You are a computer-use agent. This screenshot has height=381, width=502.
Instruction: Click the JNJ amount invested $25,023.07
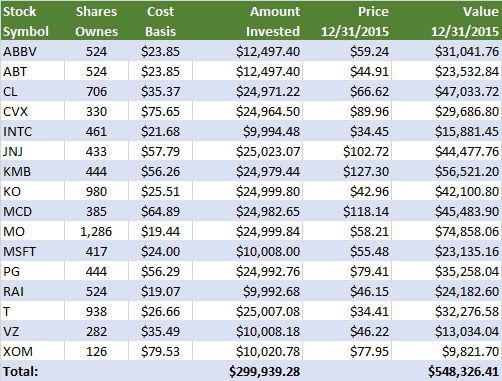[x=247, y=151]
